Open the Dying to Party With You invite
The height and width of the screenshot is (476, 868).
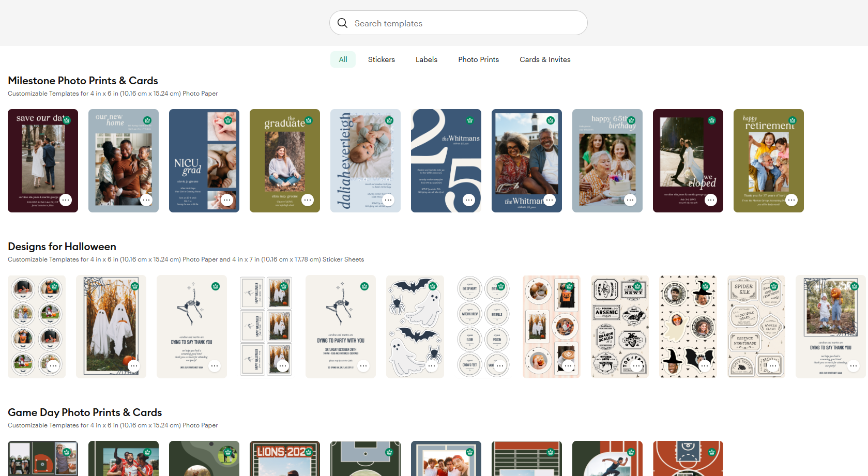(341, 327)
